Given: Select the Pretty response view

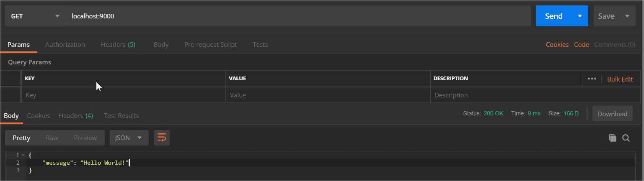Looking at the screenshot, I should (x=21, y=138).
